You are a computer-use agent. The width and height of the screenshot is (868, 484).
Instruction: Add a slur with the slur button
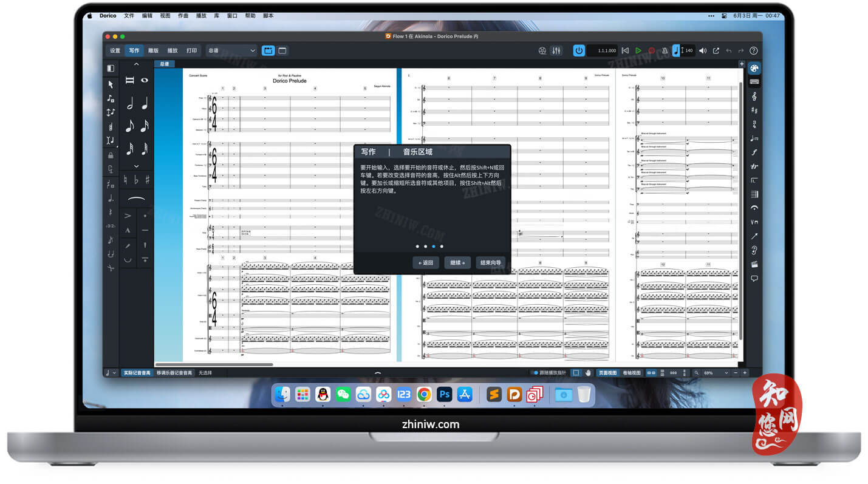136,199
